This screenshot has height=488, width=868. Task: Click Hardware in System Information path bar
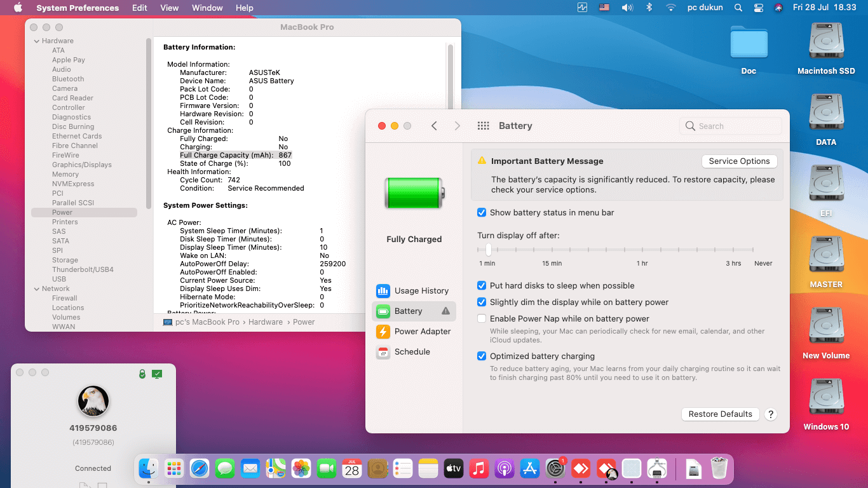click(x=266, y=322)
